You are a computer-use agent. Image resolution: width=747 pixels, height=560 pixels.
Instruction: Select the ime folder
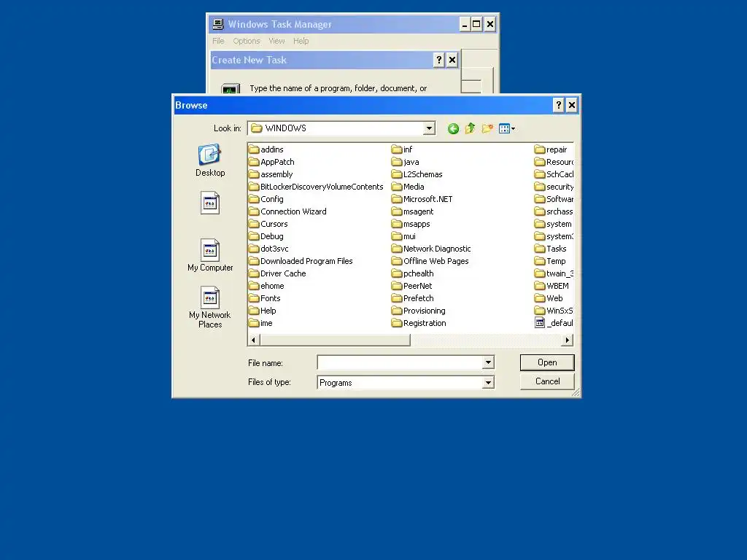(260, 323)
